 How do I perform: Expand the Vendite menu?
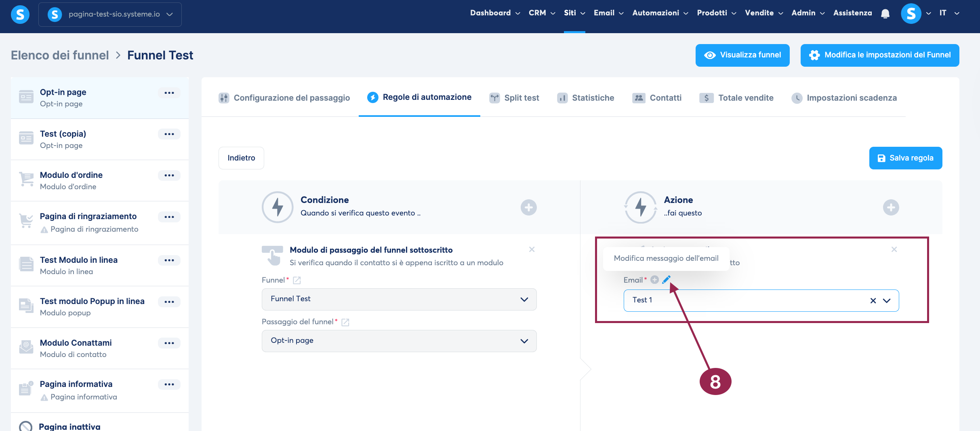coord(764,13)
